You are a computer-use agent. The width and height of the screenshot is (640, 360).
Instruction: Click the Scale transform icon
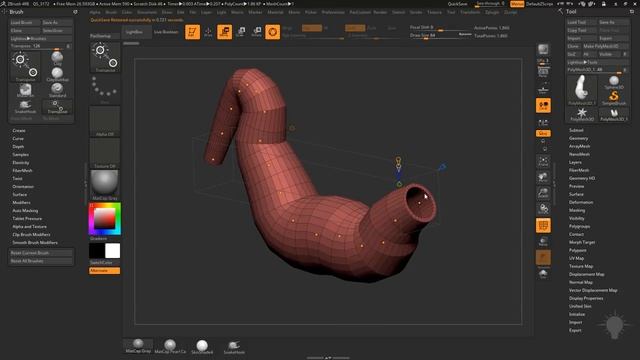tap(241, 32)
